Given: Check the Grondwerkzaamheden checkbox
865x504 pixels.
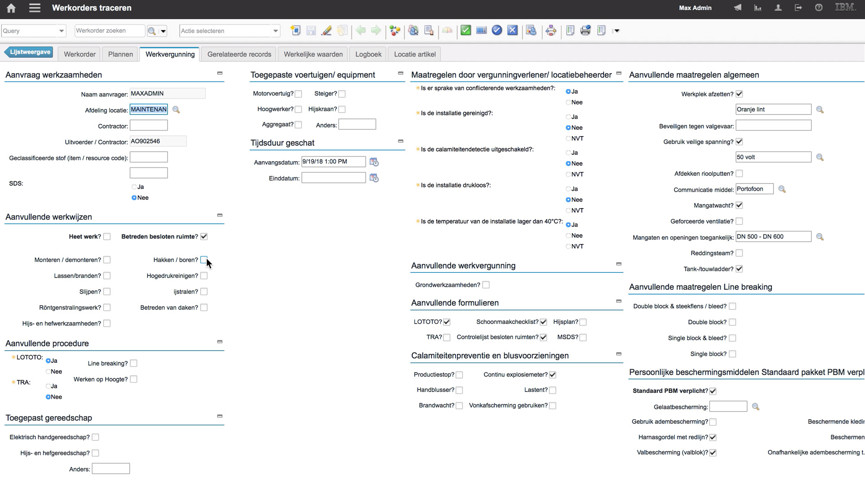Looking at the screenshot, I should tap(486, 285).
